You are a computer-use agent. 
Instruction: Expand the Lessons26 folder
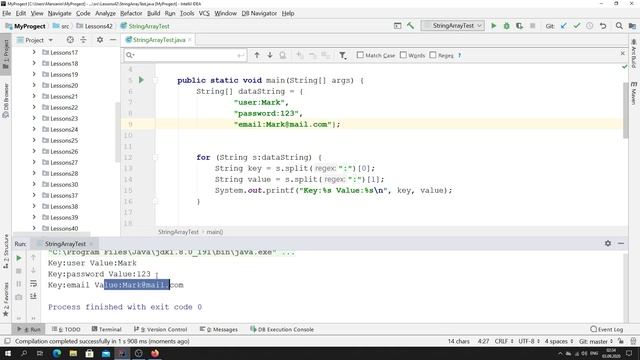pos(34,151)
